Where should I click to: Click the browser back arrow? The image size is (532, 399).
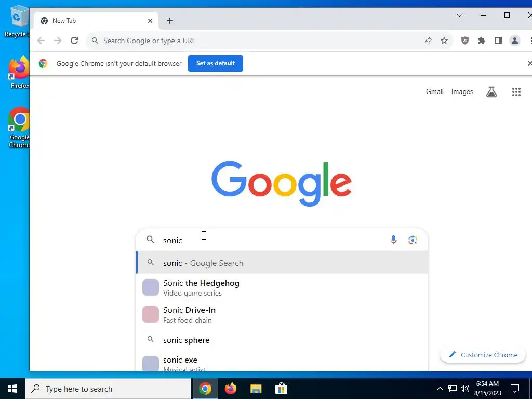click(x=41, y=41)
